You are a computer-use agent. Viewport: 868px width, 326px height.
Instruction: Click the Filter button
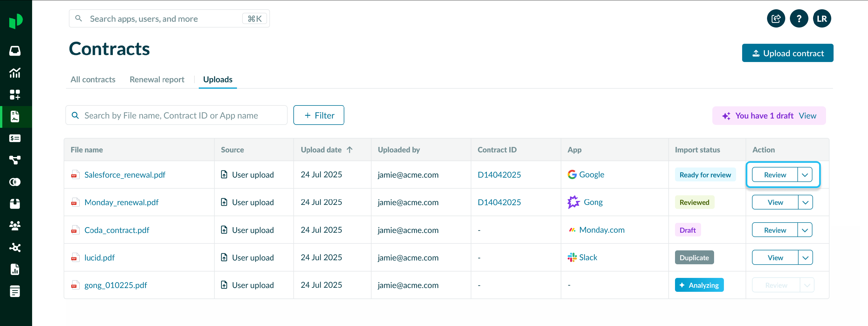(x=319, y=115)
